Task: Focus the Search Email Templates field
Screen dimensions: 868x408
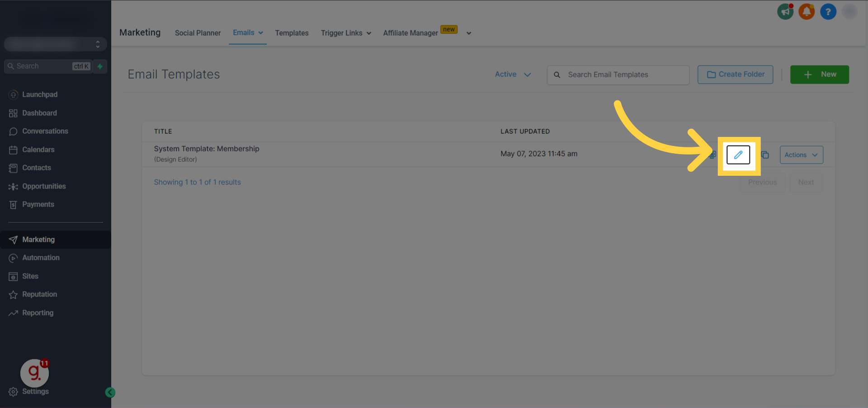Action: 618,75
